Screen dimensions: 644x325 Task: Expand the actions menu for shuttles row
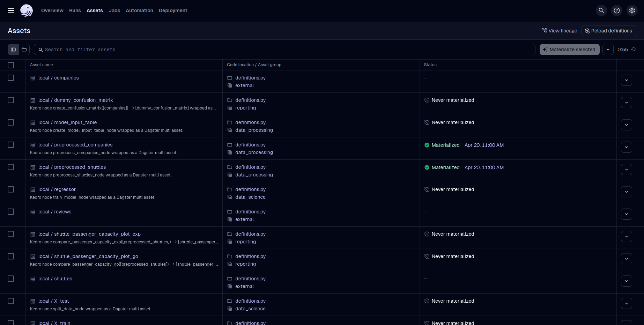click(x=627, y=281)
